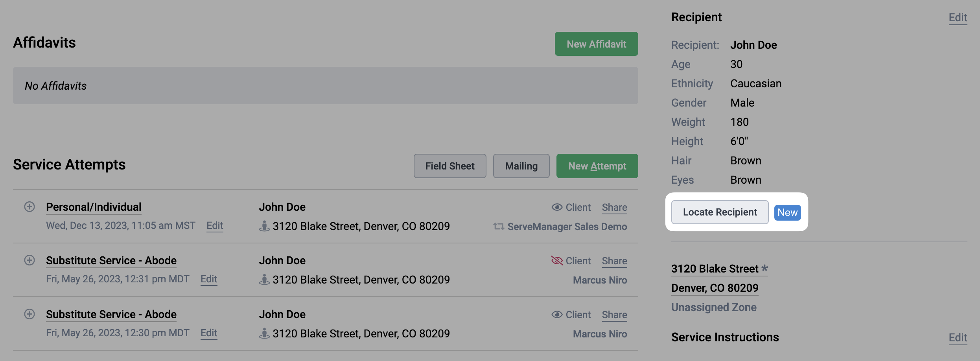Select the asterisk beside 3120 Blake Street

tap(764, 268)
